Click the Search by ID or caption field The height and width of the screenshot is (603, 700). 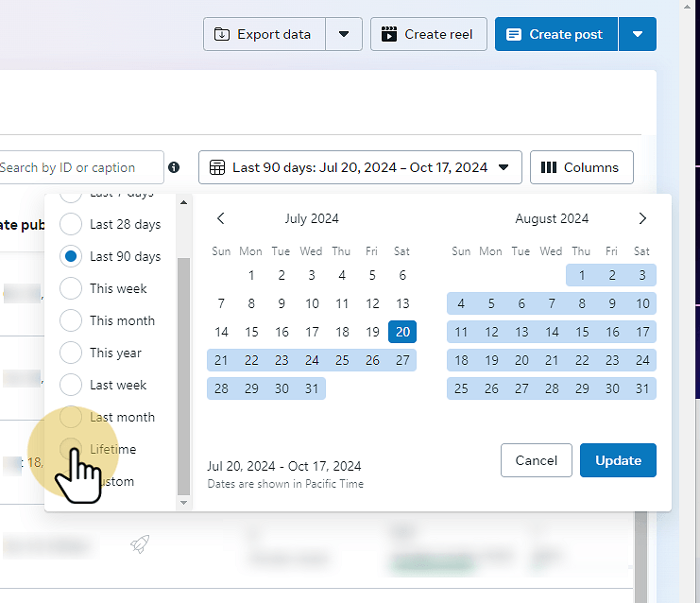pos(80,167)
